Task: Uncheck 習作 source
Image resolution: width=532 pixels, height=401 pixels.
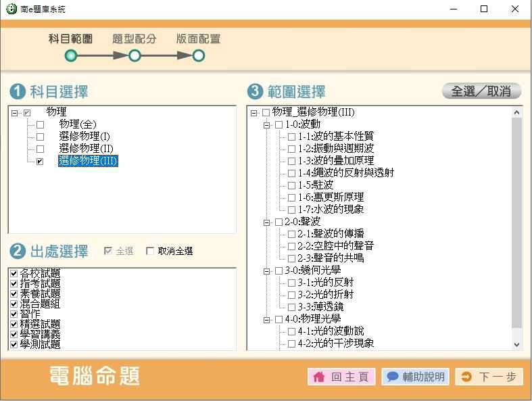Action: tap(14, 314)
